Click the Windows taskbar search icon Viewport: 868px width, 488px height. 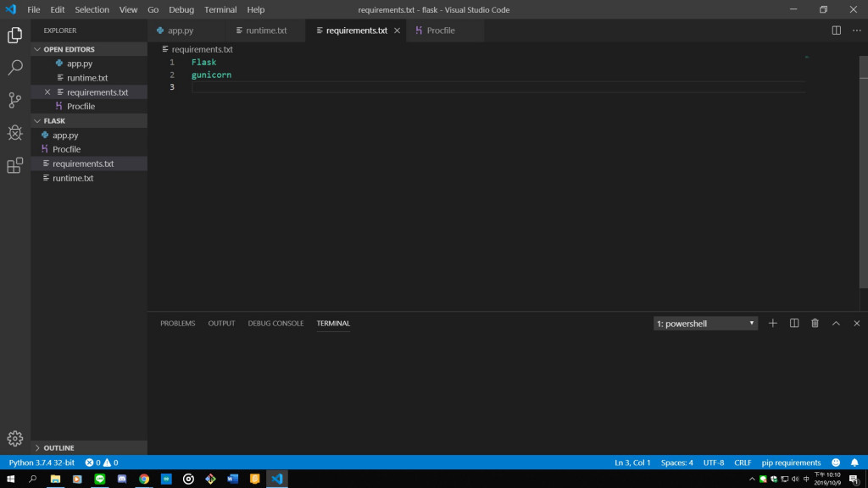pos(33,479)
